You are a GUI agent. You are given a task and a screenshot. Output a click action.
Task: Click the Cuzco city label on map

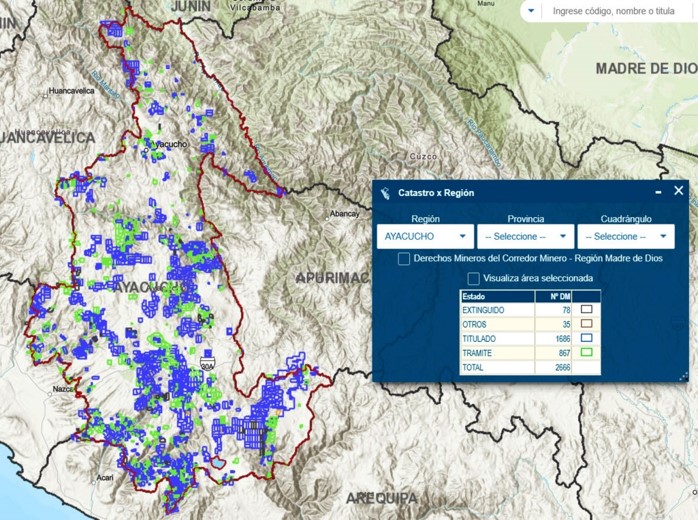[424, 157]
